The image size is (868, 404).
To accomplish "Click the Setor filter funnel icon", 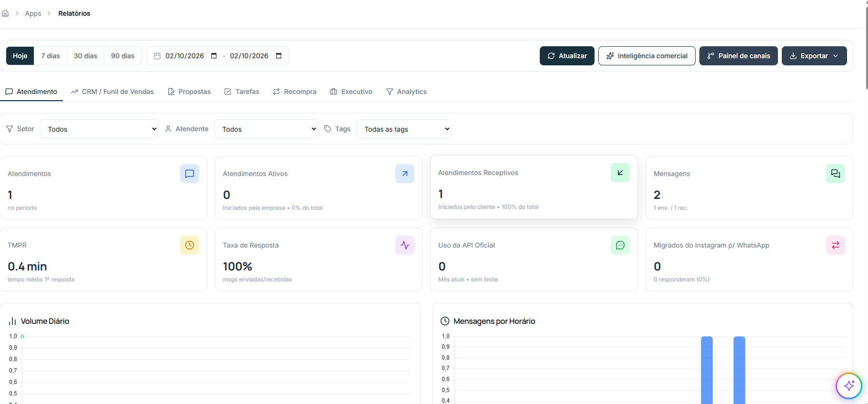I will click(10, 129).
